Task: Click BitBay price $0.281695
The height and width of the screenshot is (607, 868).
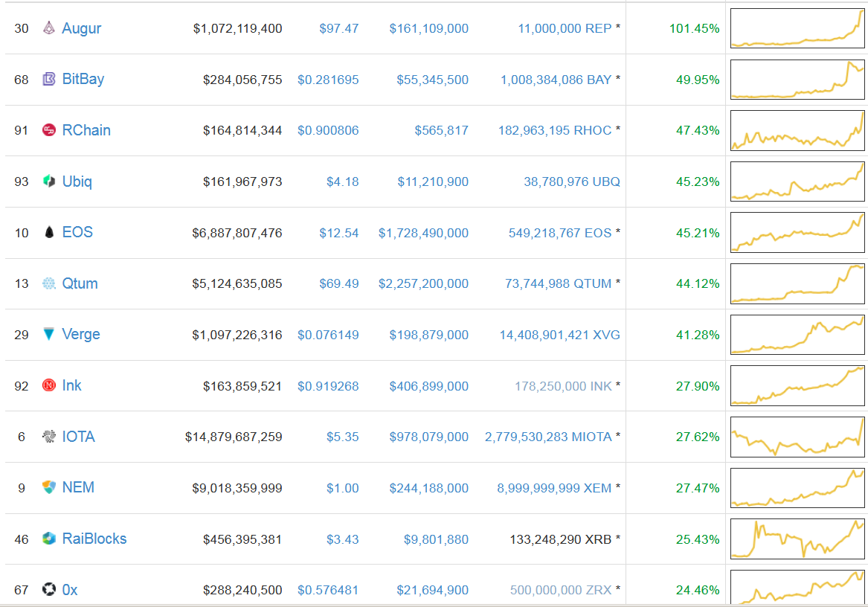Action: (328, 80)
